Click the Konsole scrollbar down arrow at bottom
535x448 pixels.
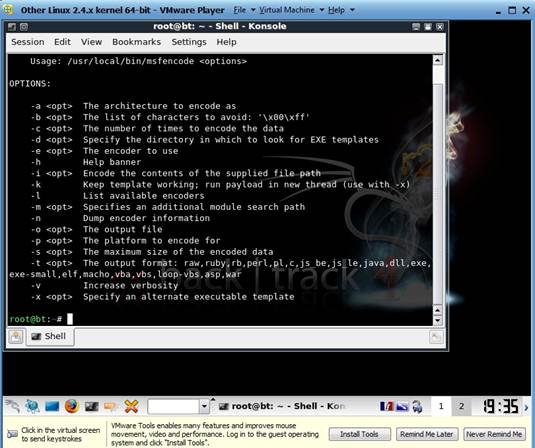click(438, 321)
